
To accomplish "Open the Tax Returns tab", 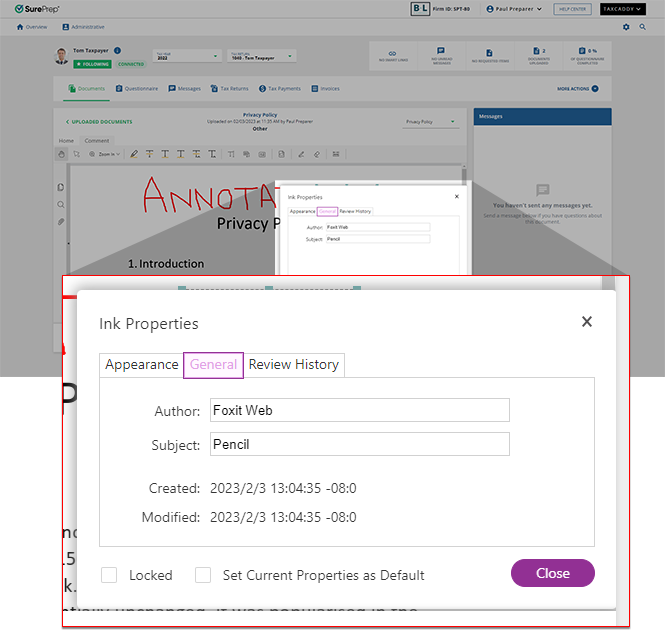I will point(229,89).
